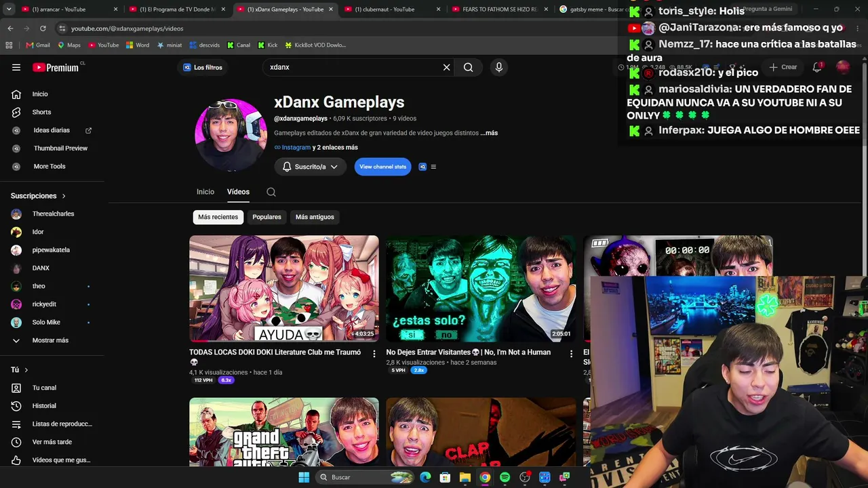Open Ideas diarias in the sidebar
868x488 pixels.
[52, 130]
